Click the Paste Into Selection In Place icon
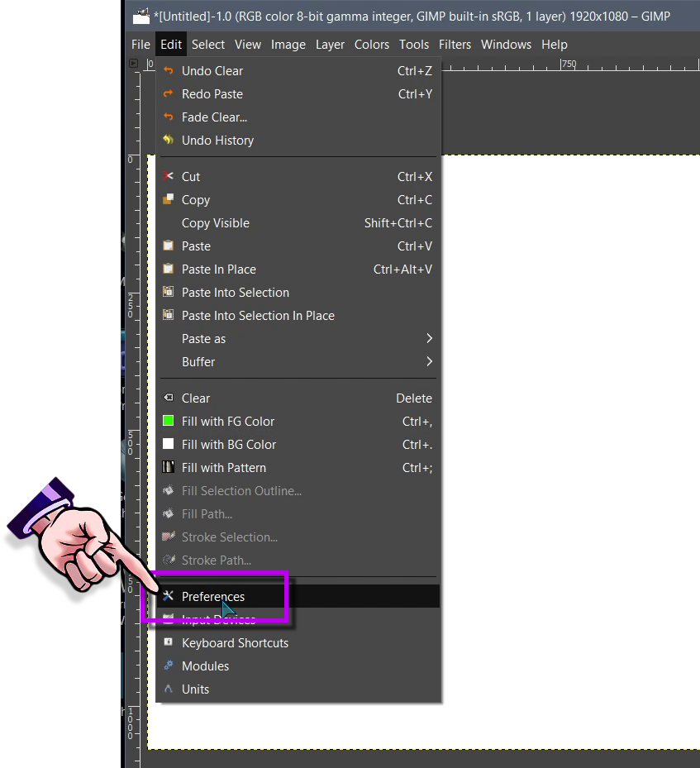Screen dimensions: 700x768 (x=168, y=314)
